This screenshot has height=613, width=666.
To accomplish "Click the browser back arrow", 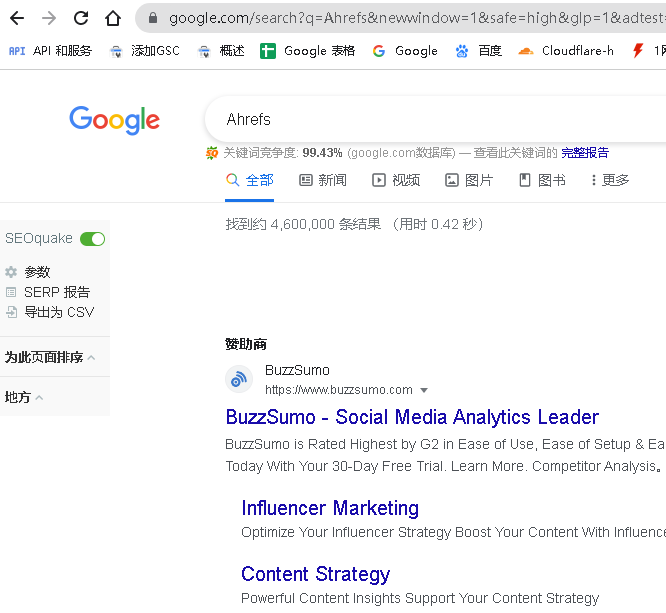I will pyautogui.click(x=17, y=18).
